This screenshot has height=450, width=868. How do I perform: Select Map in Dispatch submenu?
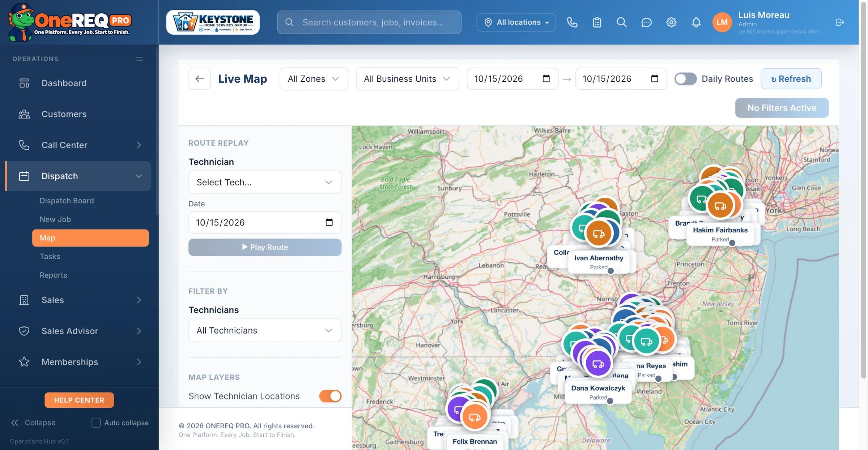pos(90,238)
